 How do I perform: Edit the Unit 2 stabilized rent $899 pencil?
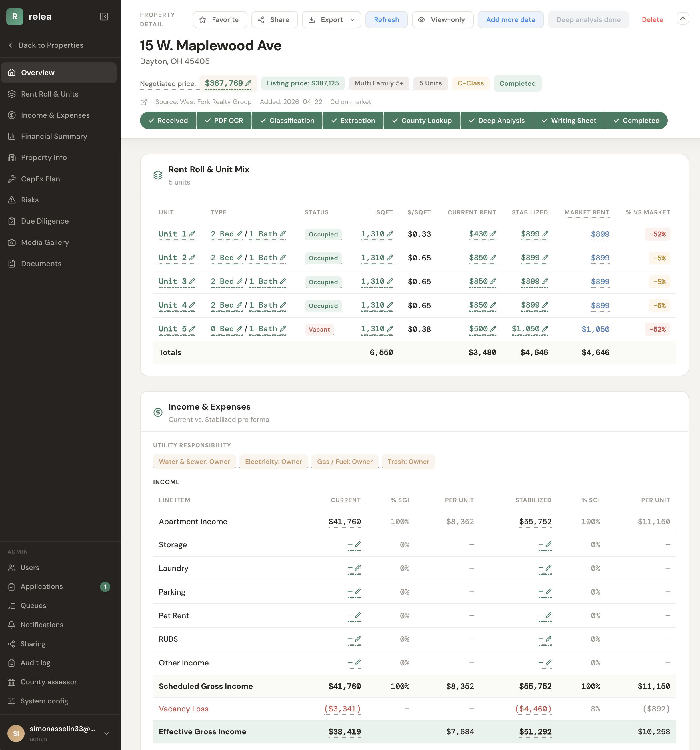(545, 258)
